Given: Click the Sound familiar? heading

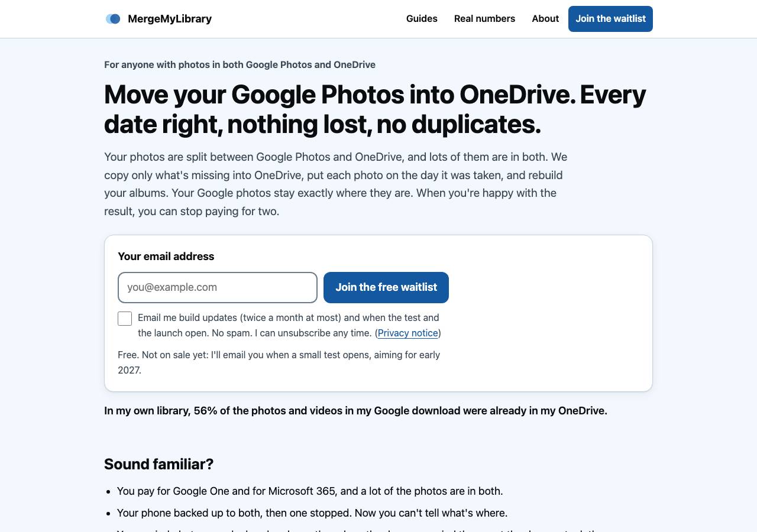Looking at the screenshot, I should coord(158,464).
